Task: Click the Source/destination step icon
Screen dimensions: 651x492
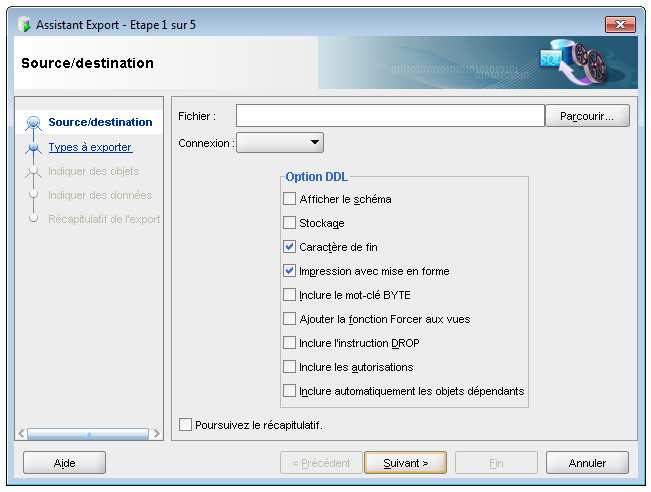Action: [x=34, y=123]
